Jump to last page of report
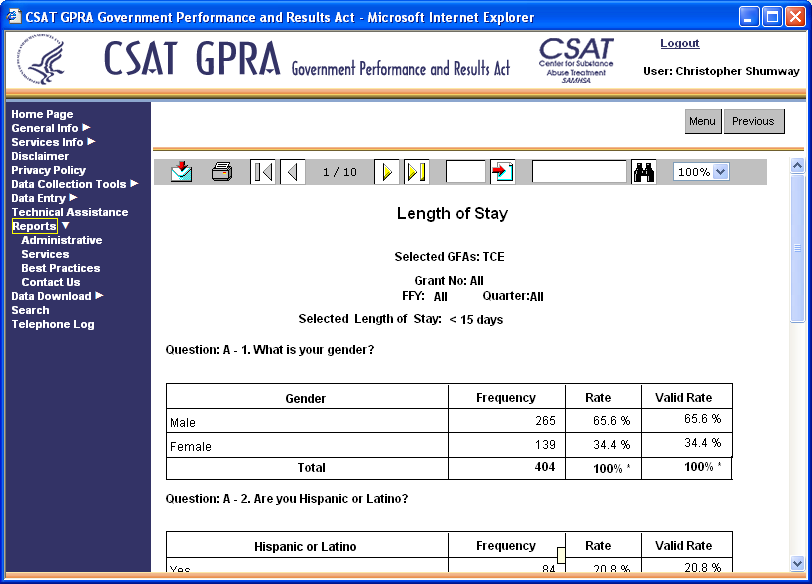This screenshot has width=812, height=584. (x=416, y=172)
